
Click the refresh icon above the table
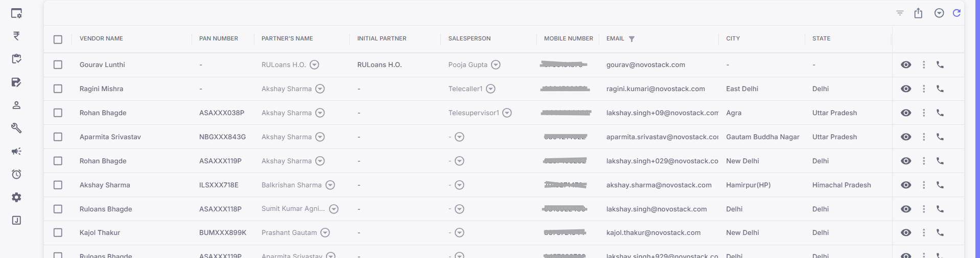(x=956, y=13)
